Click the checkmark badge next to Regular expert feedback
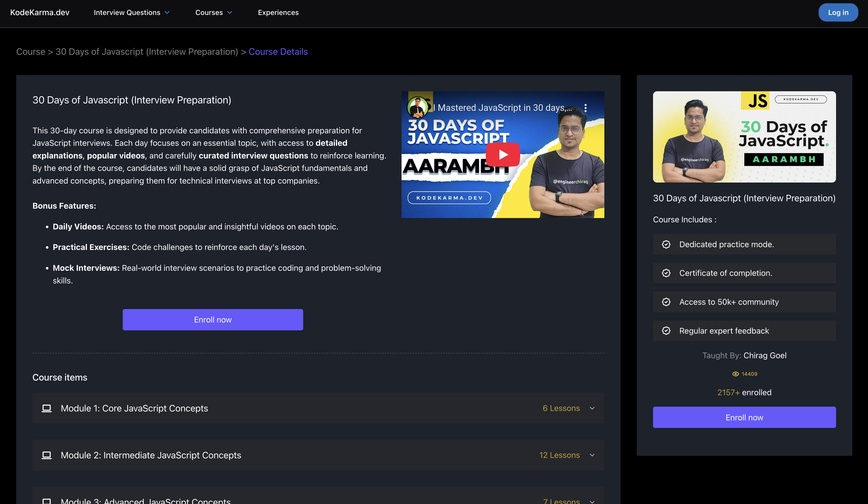This screenshot has height=504, width=868. coord(666,331)
